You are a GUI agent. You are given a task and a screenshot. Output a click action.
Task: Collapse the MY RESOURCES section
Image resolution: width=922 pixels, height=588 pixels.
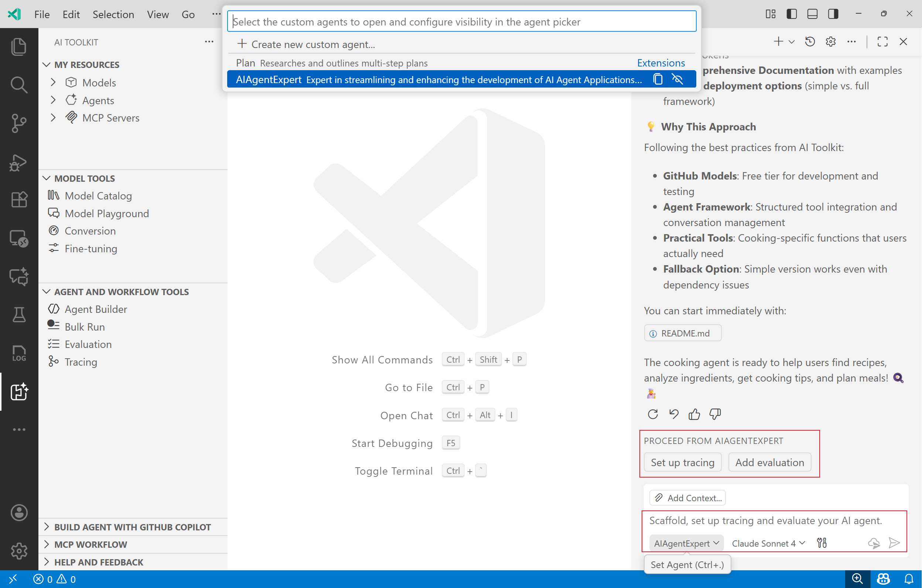pyautogui.click(x=47, y=64)
